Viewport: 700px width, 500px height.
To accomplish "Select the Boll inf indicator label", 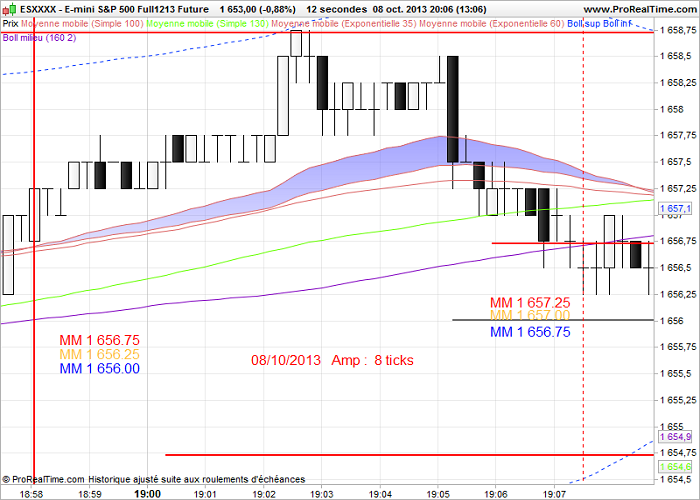I will click(618, 24).
